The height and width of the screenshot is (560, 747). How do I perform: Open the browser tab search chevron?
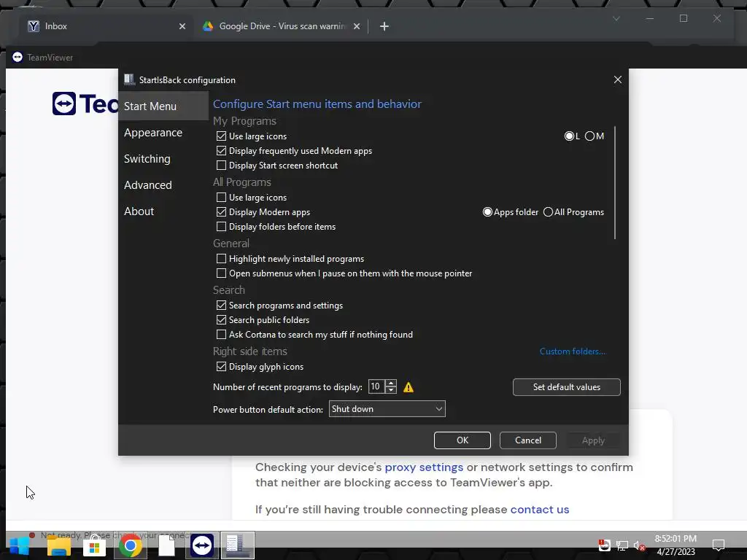(616, 18)
